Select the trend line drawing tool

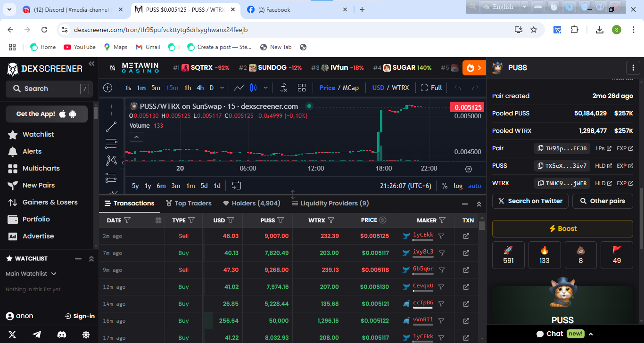[x=111, y=127]
